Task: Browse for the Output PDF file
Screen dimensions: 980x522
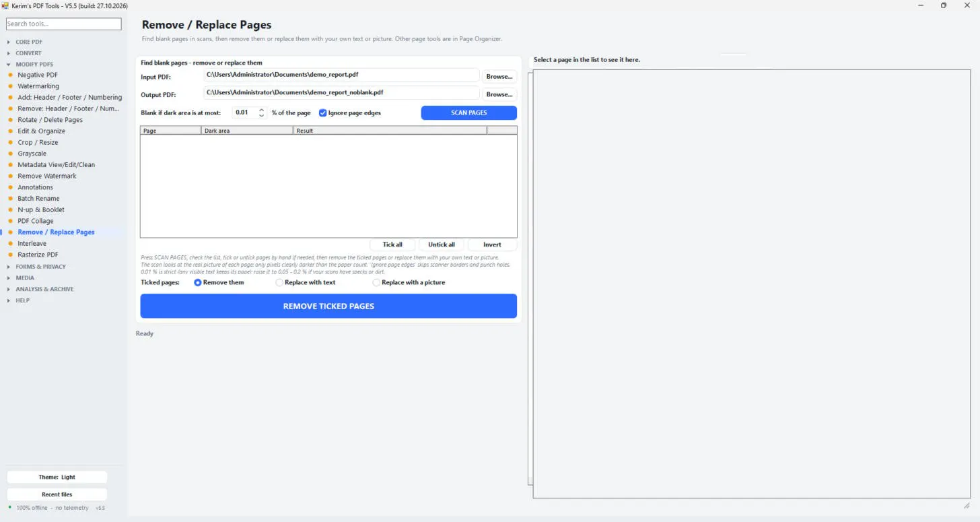Action: click(499, 94)
